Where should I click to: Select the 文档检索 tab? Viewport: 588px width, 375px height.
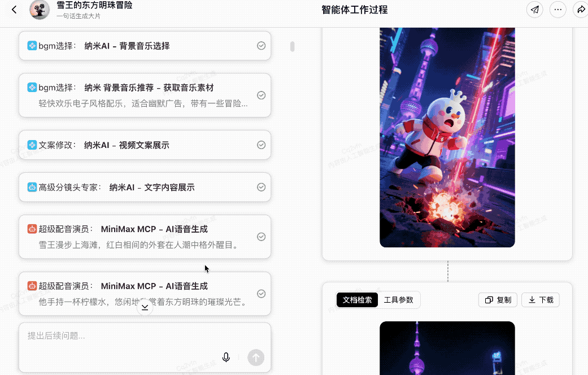click(x=357, y=300)
